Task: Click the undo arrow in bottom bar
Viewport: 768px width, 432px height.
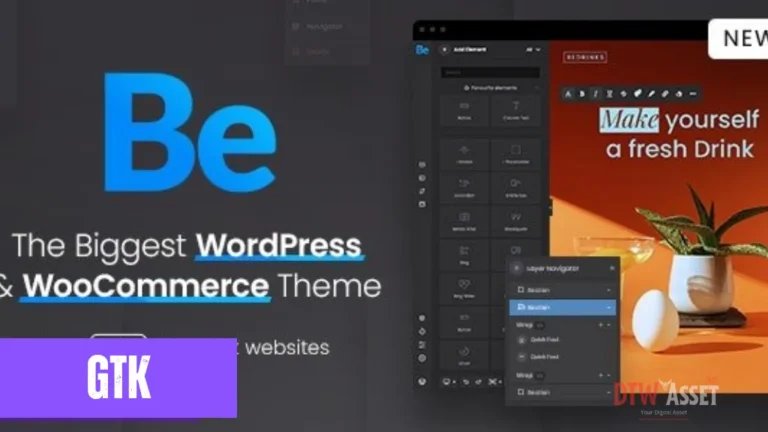Action: click(466, 382)
